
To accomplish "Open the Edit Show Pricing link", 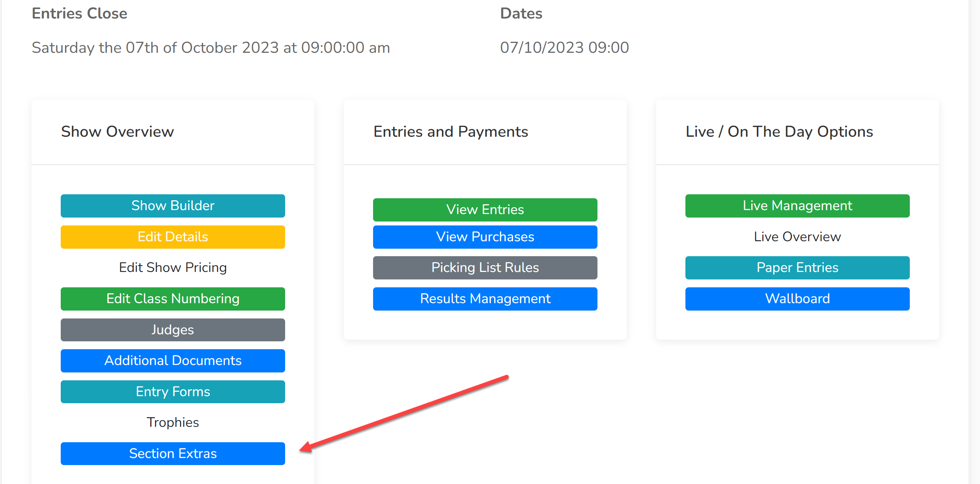I will tap(173, 268).
